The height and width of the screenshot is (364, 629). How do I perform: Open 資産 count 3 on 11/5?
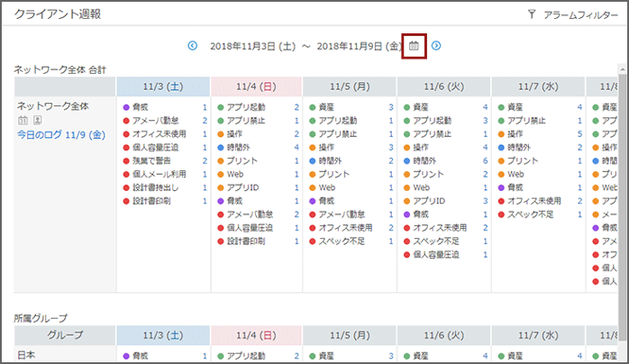[x=391, y=107]
